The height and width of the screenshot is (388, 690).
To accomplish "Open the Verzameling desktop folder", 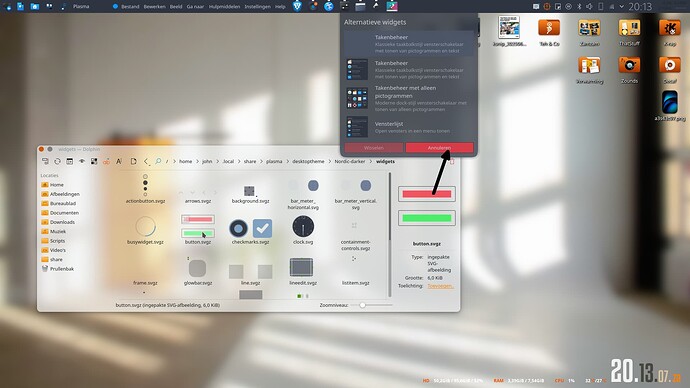I will point(589,70).
